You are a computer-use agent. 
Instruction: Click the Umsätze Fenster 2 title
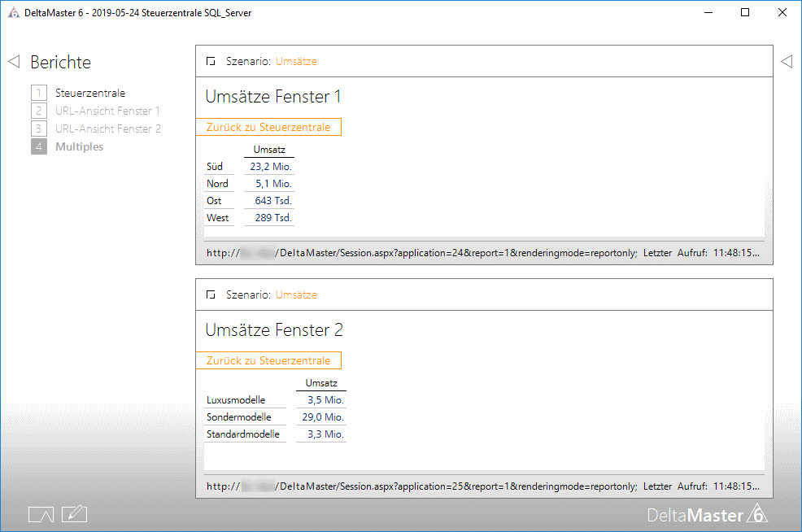click(273, 330)
